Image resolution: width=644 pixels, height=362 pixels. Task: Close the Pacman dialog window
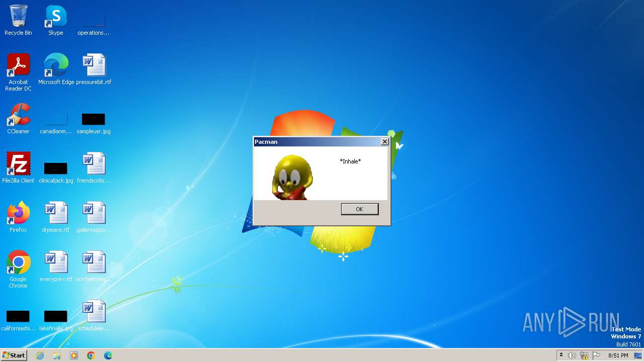tap(385, 142)
